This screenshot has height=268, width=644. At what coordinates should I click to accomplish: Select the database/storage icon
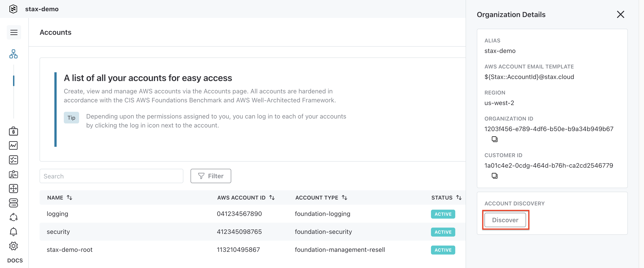coord(13,203)
